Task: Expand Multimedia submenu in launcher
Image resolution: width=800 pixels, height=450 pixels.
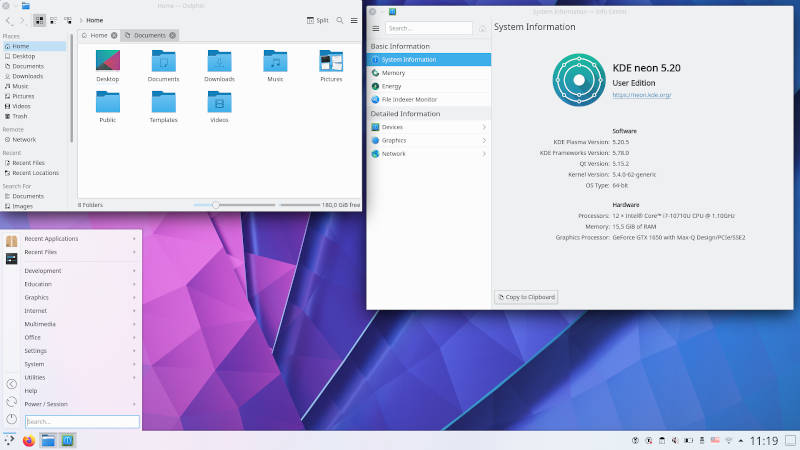Action: pos(80,324)
